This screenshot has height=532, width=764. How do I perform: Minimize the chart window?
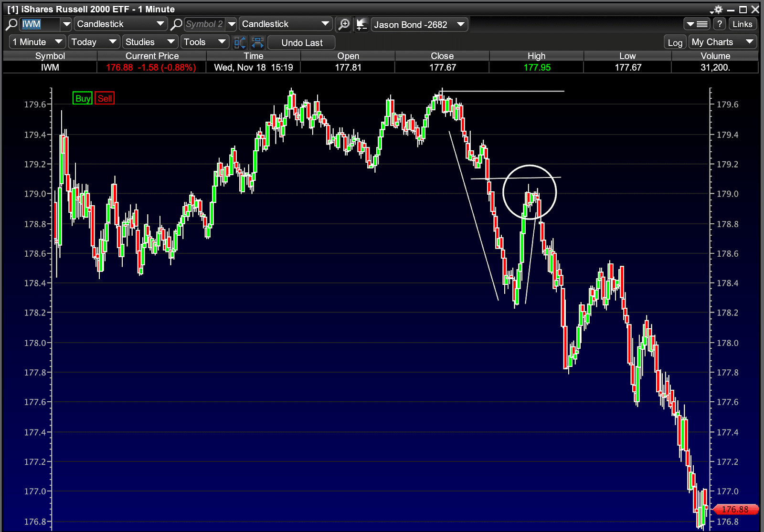coord(731,10)
